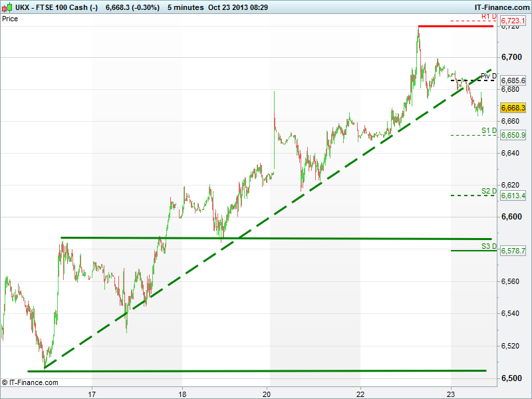Click the Oct 23 2013 08:29 timestamp
Image resolution: width=532 pixels, height=399 pixels.
[238, 7]
